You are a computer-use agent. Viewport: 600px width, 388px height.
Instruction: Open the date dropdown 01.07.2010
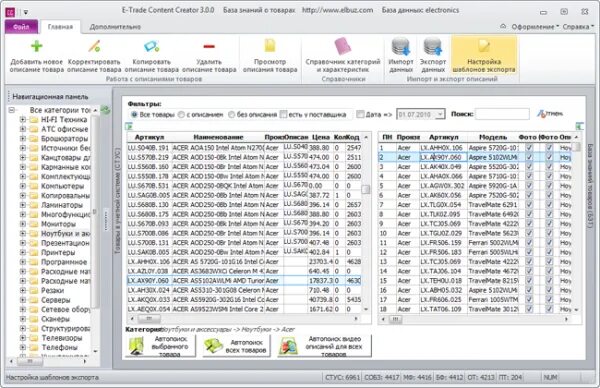pyautogui.click(x=440, y=114)
